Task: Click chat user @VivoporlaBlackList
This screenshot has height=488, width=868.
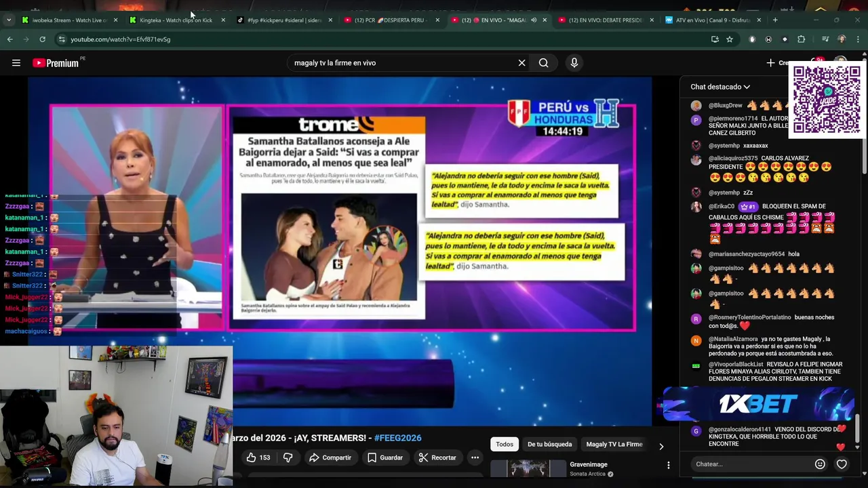Action: [736, 365]
